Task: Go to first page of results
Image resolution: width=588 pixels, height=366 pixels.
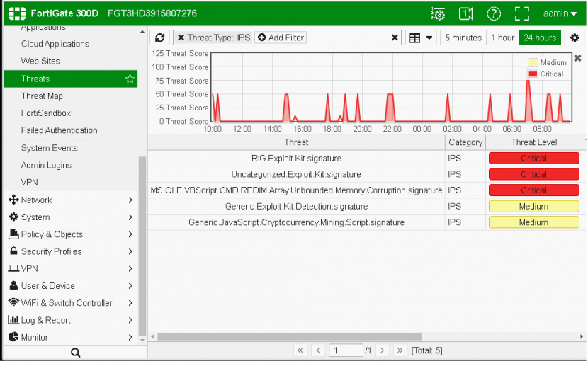Action: click(300, 351)
